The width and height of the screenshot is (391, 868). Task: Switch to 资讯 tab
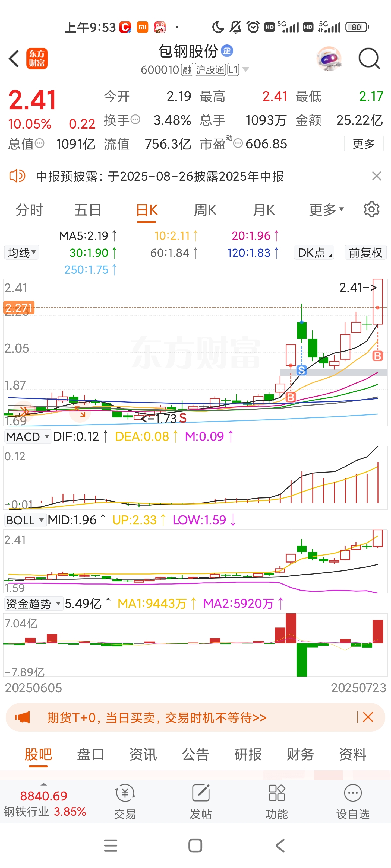point(143,754)
